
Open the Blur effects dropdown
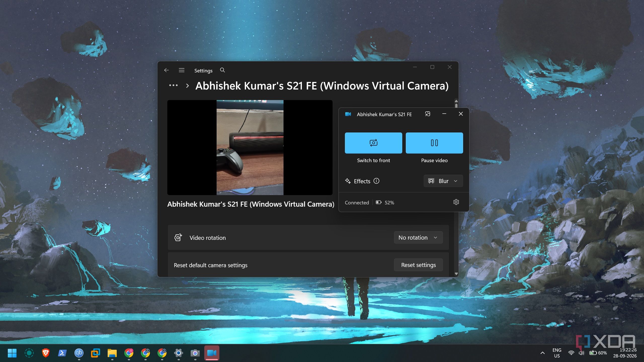tap(443, 181)
